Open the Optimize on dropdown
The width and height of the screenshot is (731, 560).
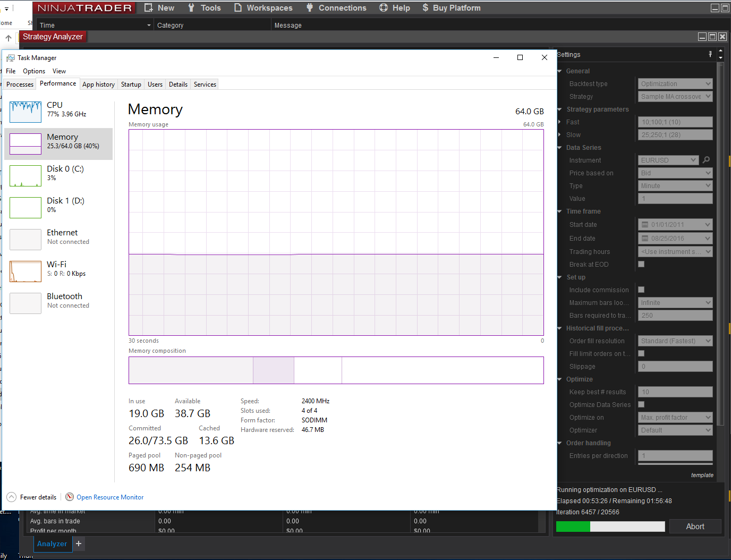(x=675, y=417)
